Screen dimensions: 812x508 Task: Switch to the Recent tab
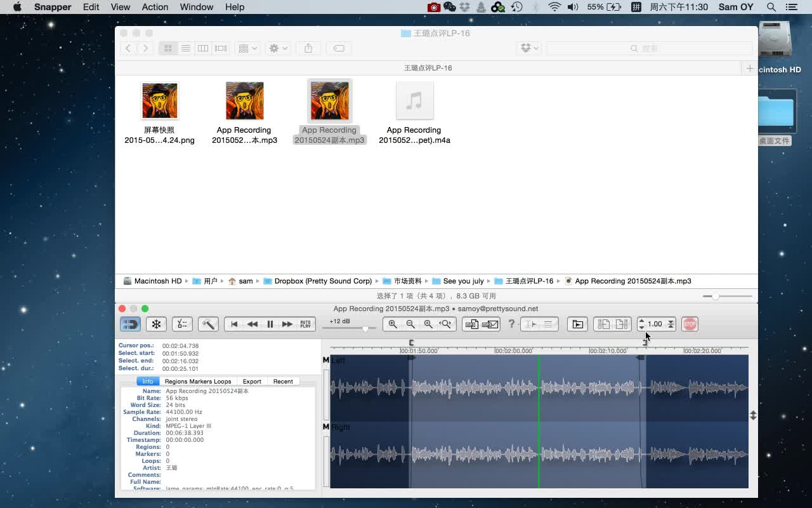click(283, 381)
